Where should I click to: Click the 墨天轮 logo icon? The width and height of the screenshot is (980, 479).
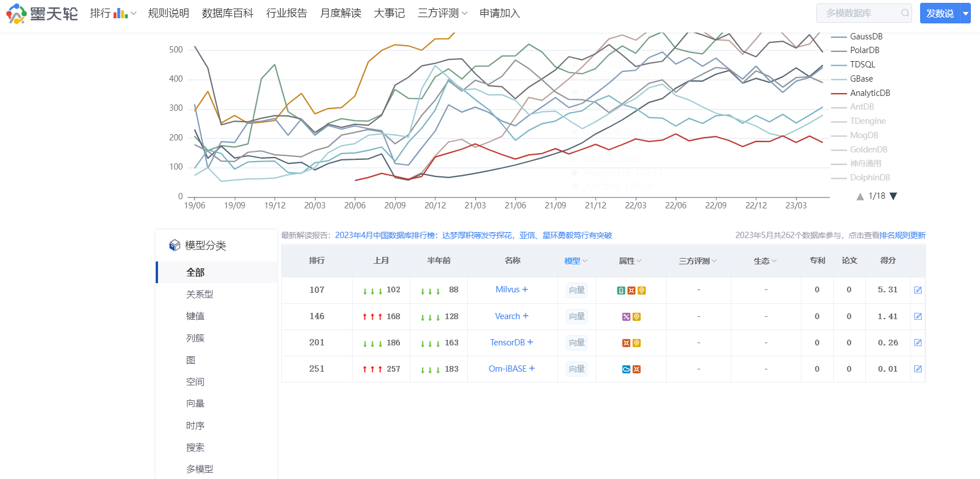click(16, 13)
